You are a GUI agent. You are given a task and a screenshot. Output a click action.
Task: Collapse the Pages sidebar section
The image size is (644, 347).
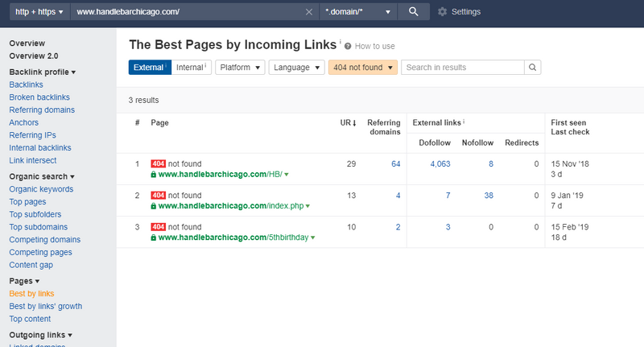[24, 281]
